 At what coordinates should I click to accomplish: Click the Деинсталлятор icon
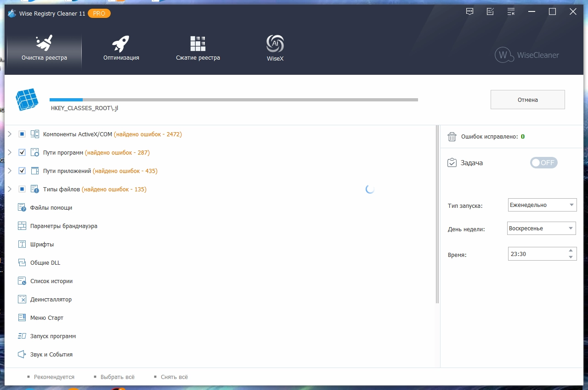tap(22, 300)
